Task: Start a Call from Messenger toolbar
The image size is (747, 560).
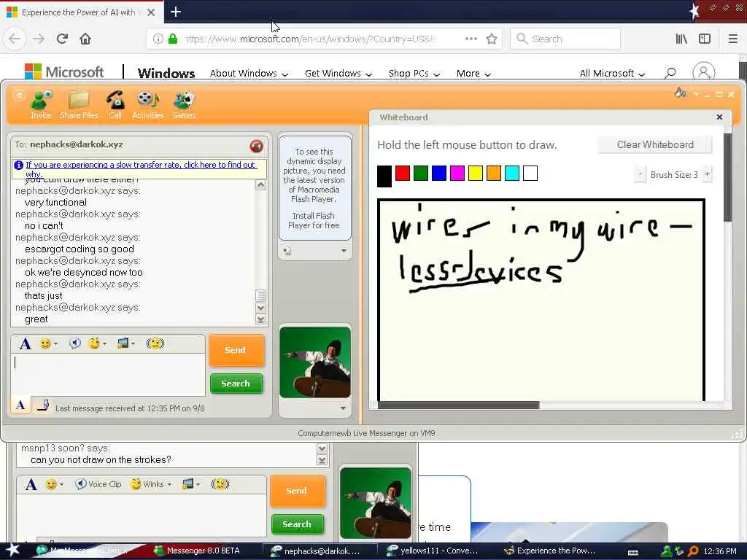Action: pos(115,105)
